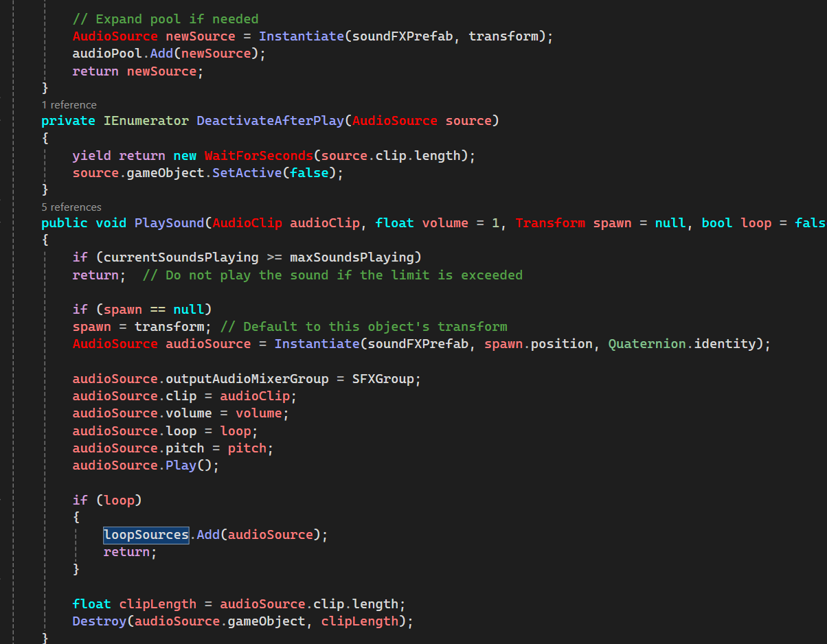Click the '1 reference' CodeLens link
Viewport: 827px width, 644px height.
[69, 105]
